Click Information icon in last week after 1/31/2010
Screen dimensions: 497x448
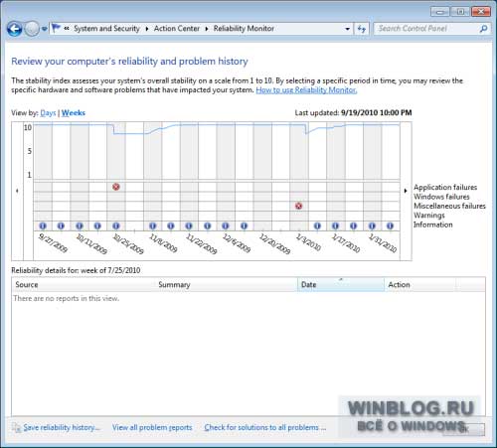click(x=390, y=225)
